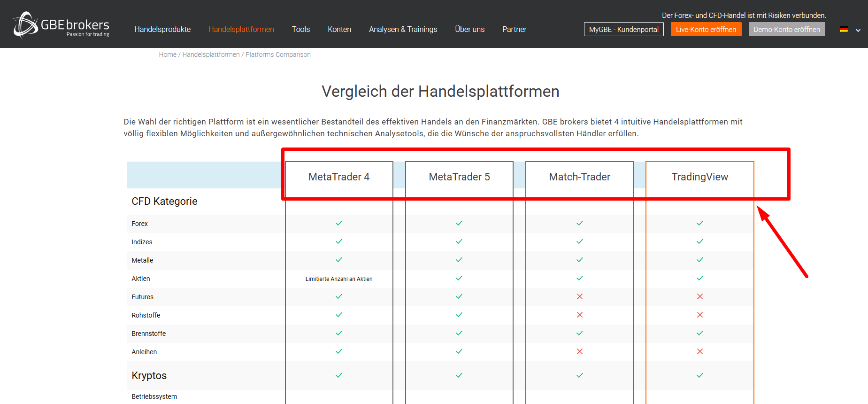The width and height of the screenshot is (868, 404).
Task: Open the Partner menu
Action: tap(515, 29)
